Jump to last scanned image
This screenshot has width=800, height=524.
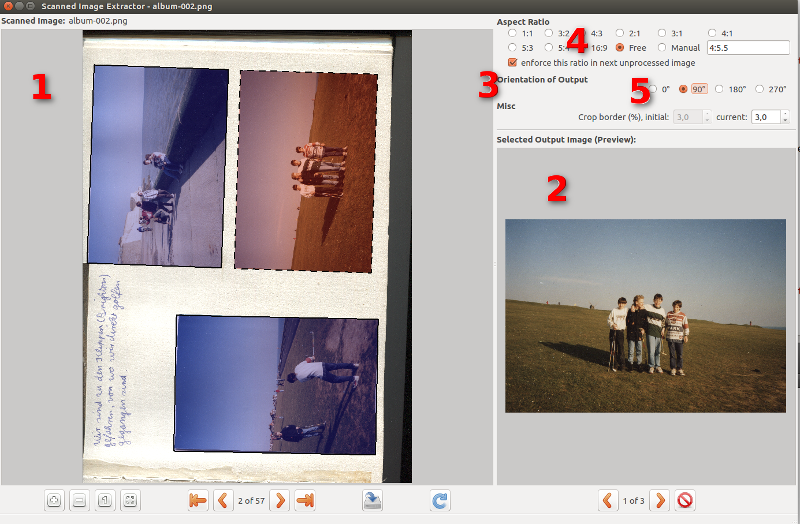pyautogui.click(x=305, y=501)
